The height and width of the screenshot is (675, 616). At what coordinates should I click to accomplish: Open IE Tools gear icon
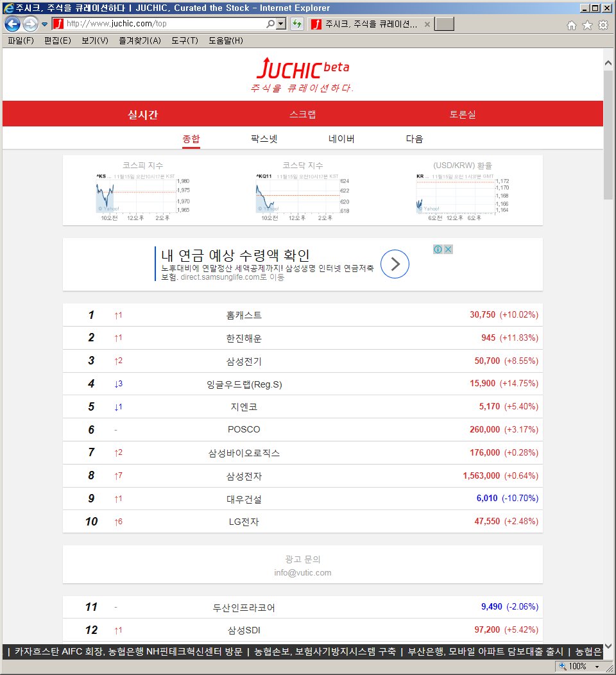click(603, 25)
